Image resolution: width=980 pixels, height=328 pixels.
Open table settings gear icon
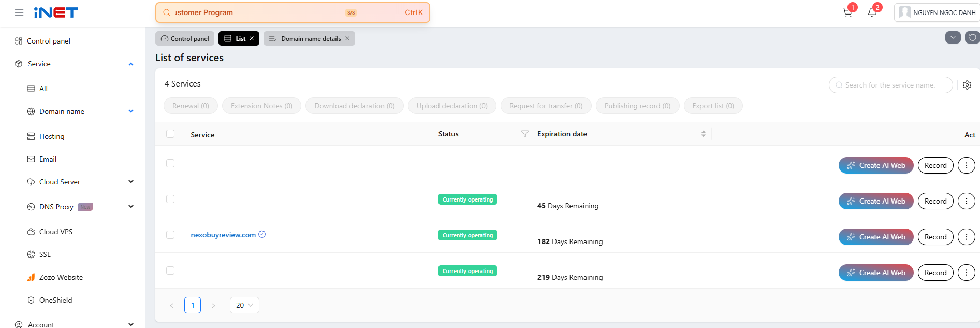coord(967,85)
